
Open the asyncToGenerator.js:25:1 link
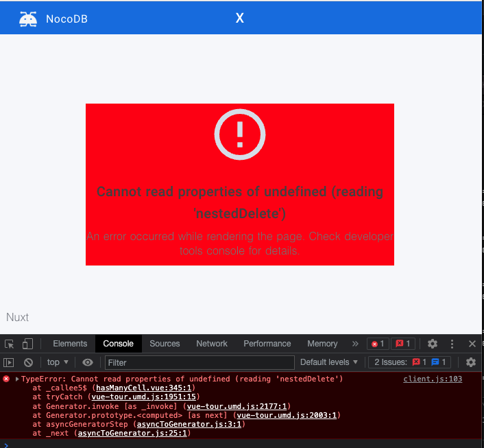[132, 433]
